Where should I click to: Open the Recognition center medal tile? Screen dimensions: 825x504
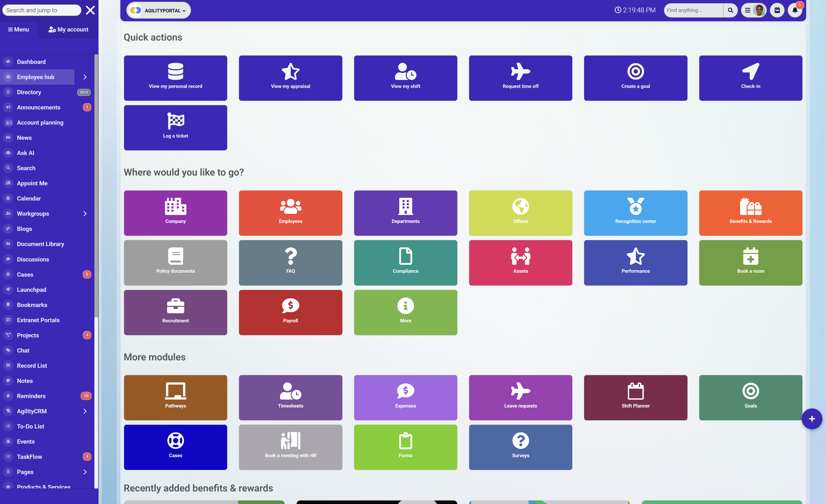pyautogui.click(x=635, y=213)
